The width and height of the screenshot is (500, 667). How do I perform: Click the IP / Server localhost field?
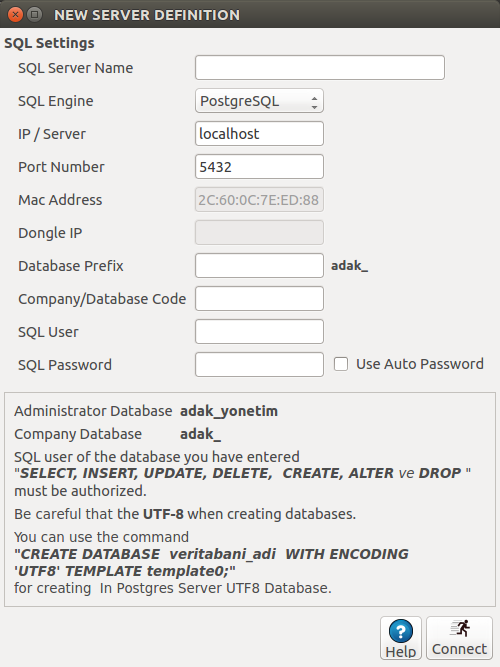pos(259,134)
